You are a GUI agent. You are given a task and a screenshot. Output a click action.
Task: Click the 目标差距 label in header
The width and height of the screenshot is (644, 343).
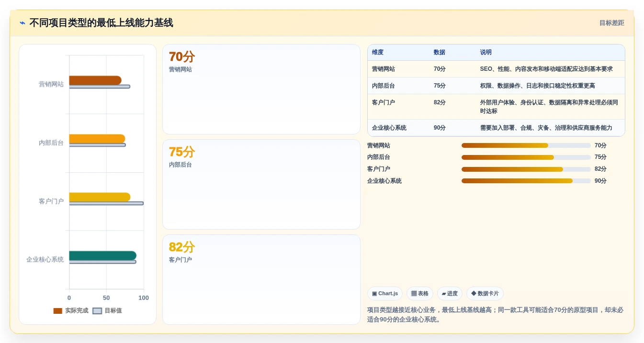611,23
